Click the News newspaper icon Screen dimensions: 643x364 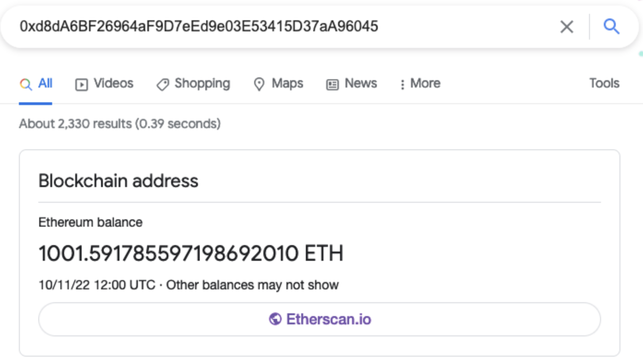tap(332, 84)
